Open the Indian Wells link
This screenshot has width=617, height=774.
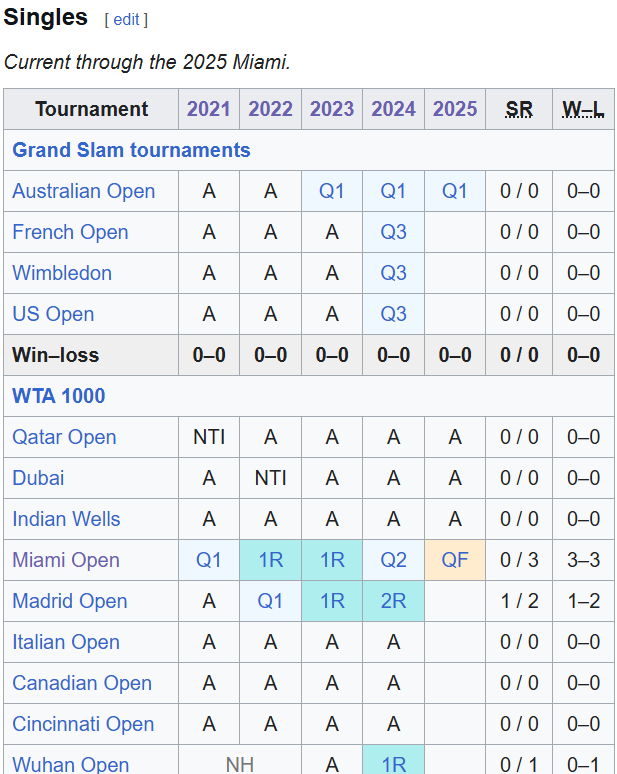[x=66, y=519]
